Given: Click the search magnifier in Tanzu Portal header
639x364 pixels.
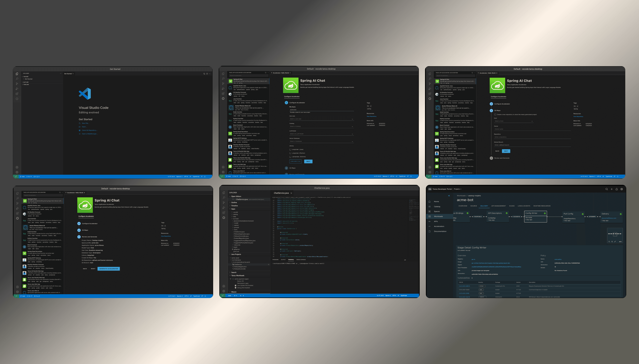Looking at the screenshot, I should tap(606, 189).
